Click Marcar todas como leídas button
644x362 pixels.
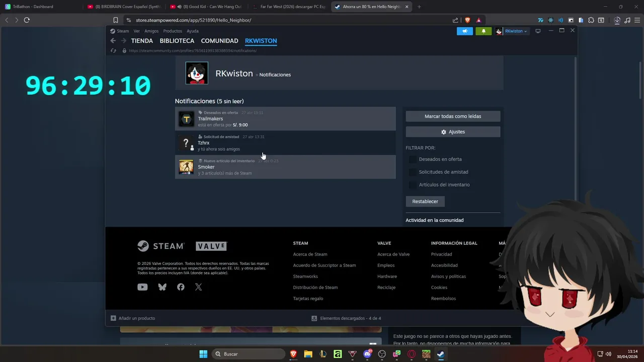453,116
